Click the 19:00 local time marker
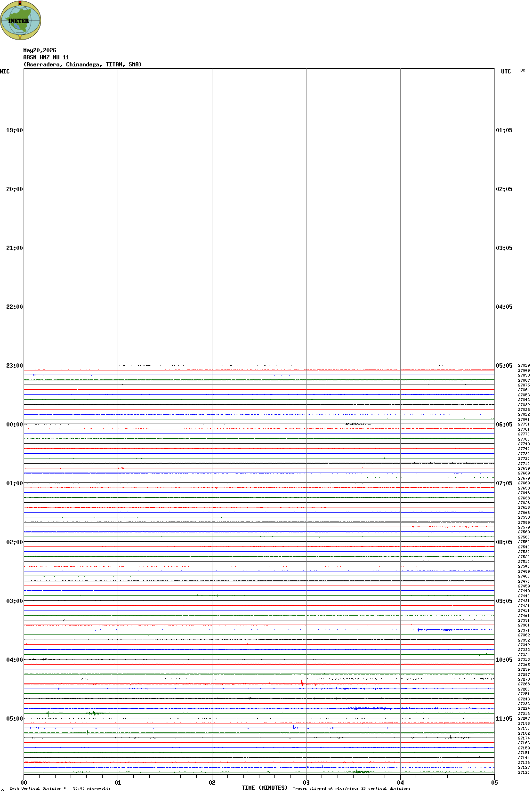532x795 pixels. [x=14, y=130]
